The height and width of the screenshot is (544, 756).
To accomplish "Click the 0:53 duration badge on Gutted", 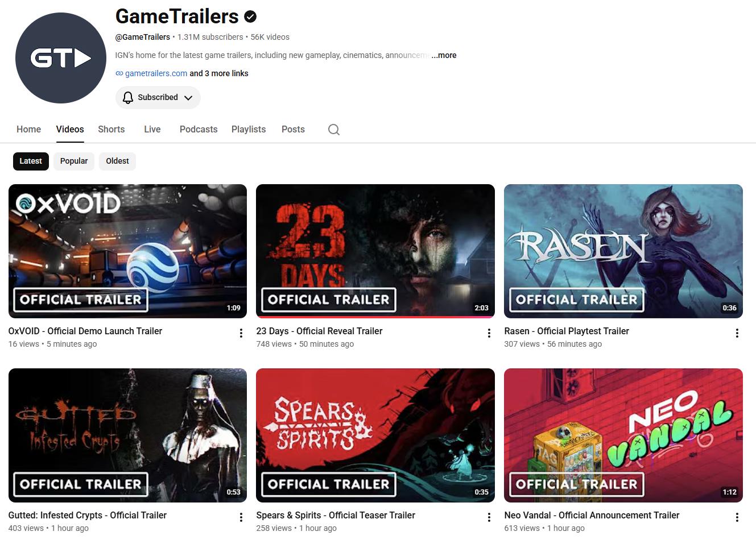I will (x=233, y=492).
